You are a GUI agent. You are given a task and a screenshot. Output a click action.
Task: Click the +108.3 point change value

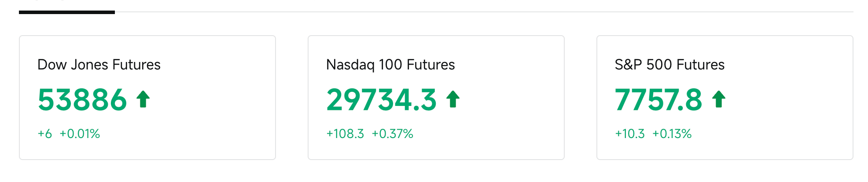(x=345, y=134)
